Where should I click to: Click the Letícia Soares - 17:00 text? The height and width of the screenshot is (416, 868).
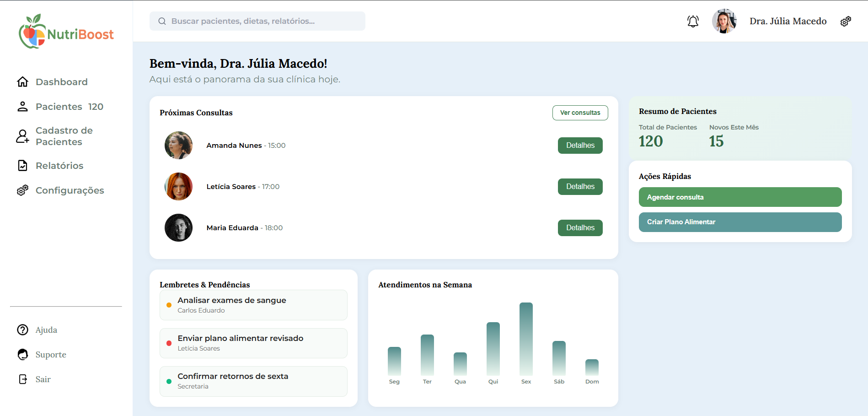(x=243, y=187)
